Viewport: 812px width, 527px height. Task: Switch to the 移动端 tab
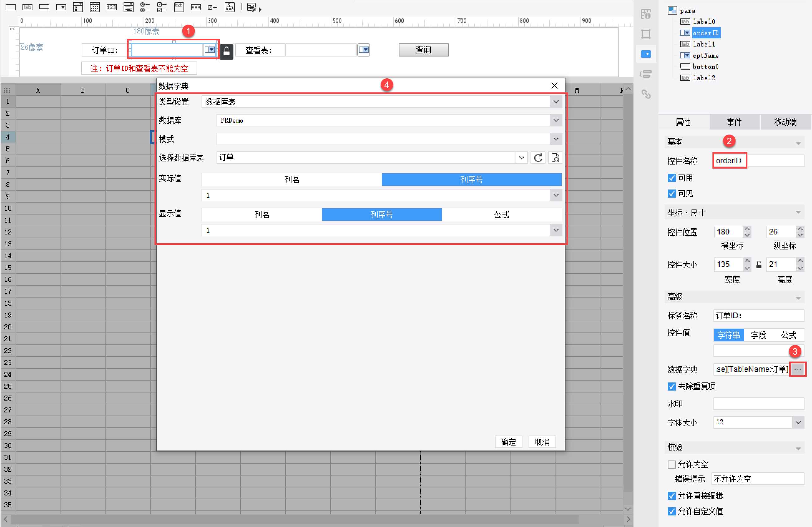[x=785, y=122]
